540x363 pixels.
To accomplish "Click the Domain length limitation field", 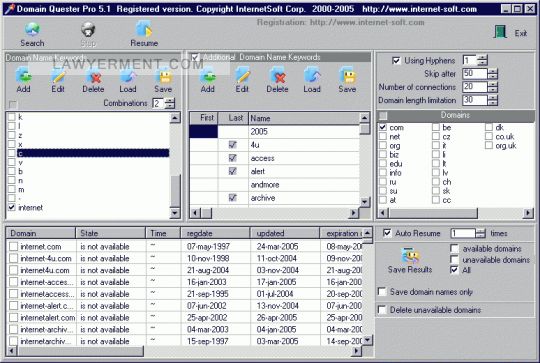I will tap(475, 100).
